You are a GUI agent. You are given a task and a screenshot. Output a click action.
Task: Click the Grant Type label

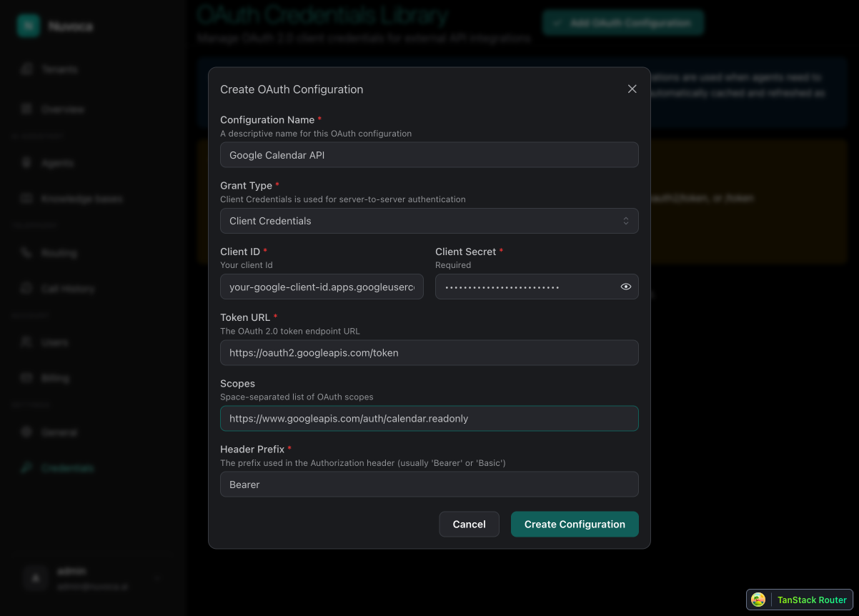[x=246, y=186]
